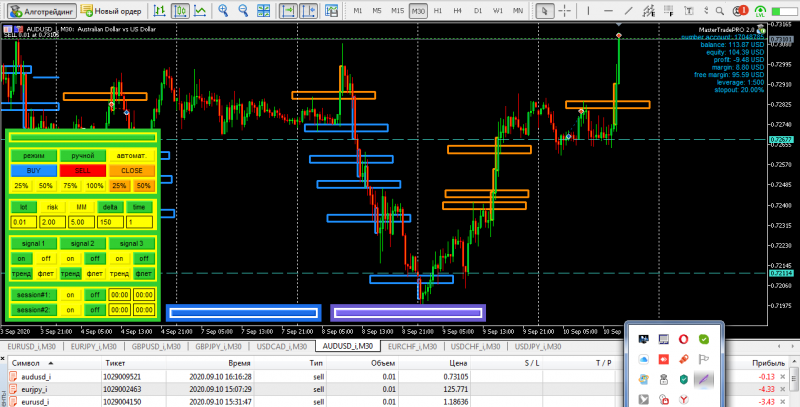This screenshot has width=800, height=407.
Task: Click the red SELL button
Action: coord(83,171)
